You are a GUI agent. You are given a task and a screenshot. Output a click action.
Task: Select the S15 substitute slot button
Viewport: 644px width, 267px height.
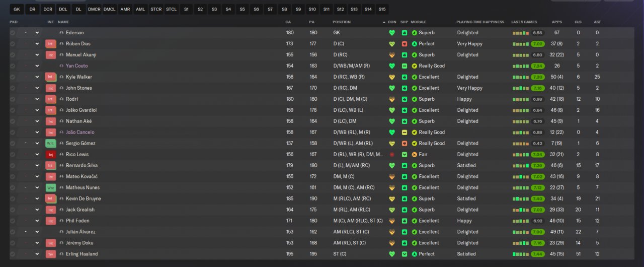tap(382, 9)
